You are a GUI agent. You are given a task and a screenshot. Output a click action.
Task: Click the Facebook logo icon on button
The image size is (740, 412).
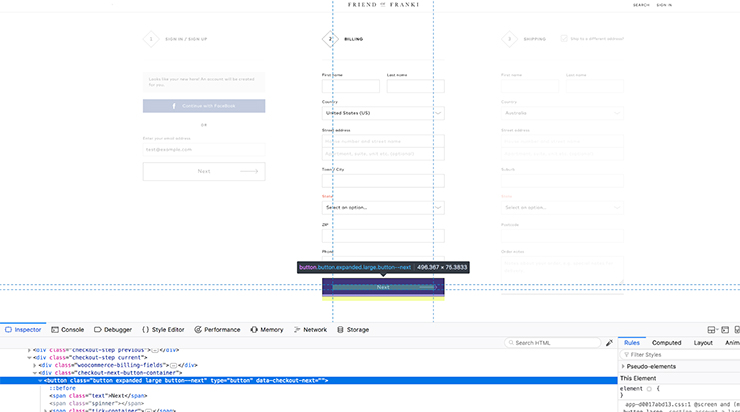point(174,106)
